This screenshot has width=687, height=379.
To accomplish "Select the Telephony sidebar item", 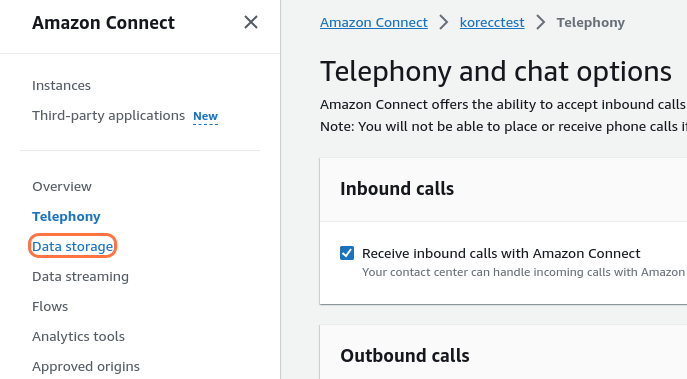I will 66,216.
